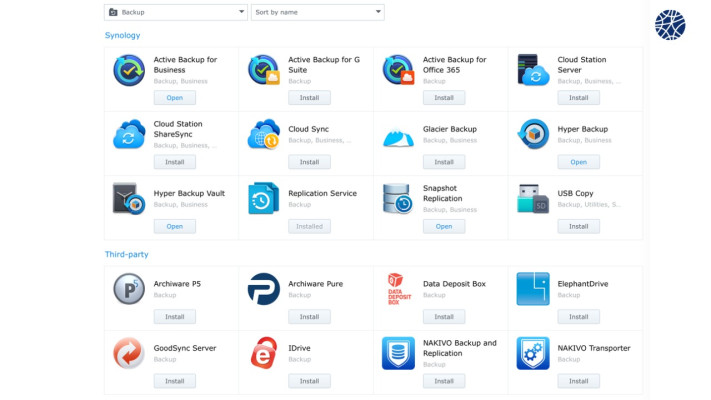This screenshot has height=400, width=711.
Task: Click the Archiware Pure icon
Action: 264,289
